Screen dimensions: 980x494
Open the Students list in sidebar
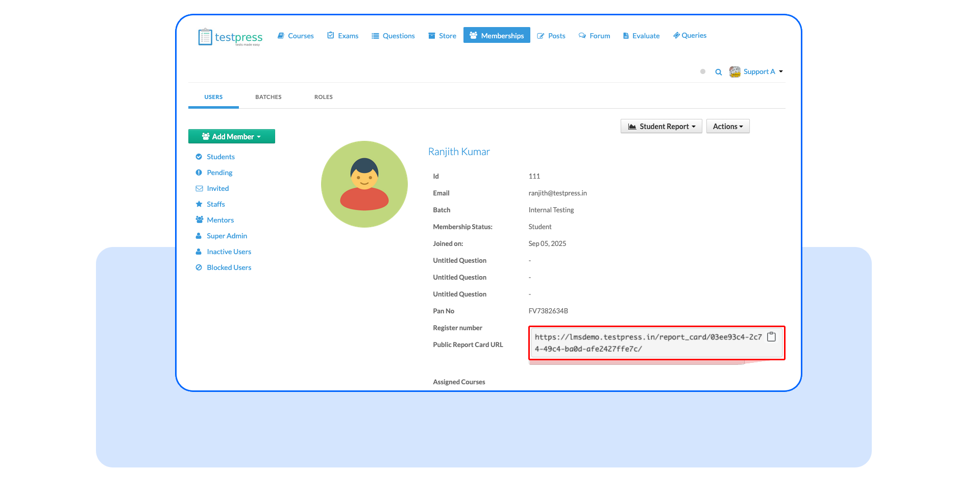pyautogui.click(x=220, y=157)
